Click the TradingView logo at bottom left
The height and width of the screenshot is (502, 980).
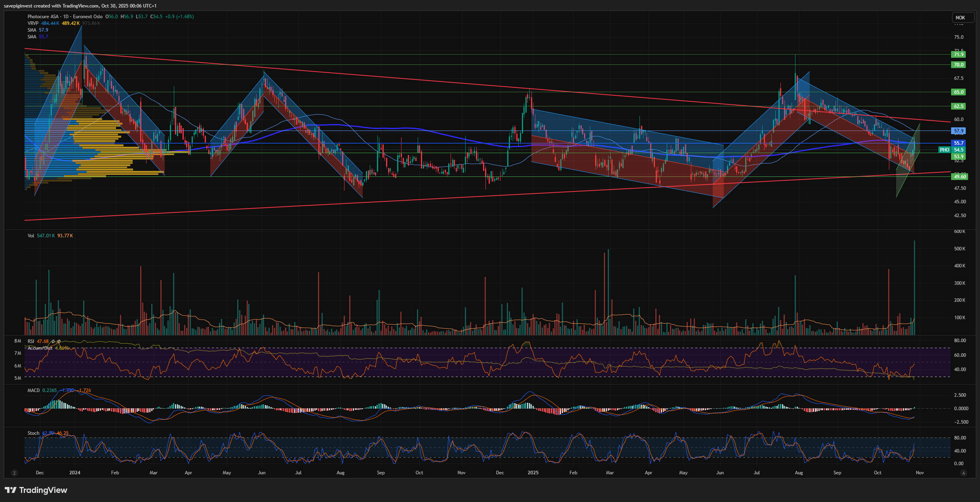[x=36, y=490]
